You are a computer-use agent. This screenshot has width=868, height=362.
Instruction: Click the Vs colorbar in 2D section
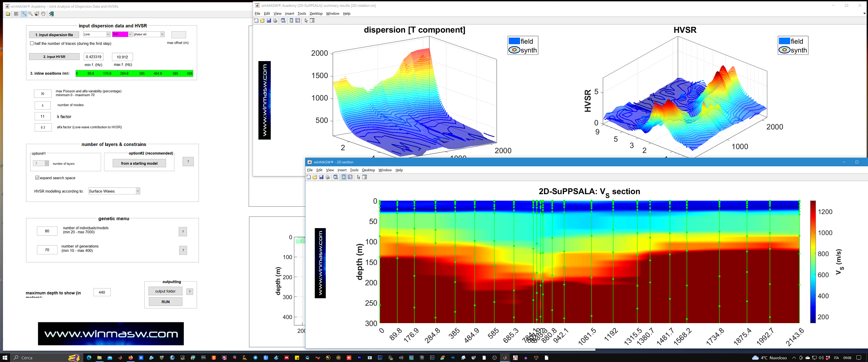click(x=813, y=262)
